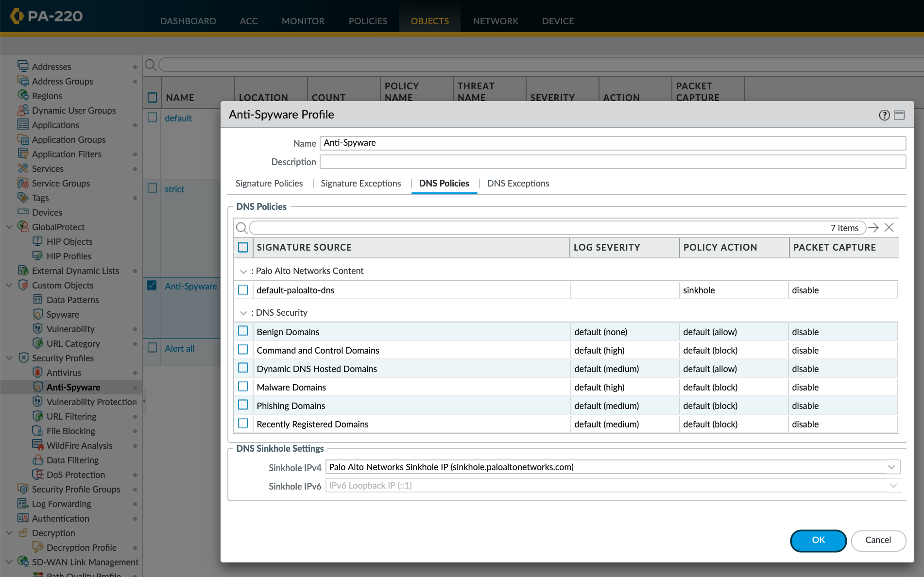Check the select-all checkbox in the signature table
This screenshot has width=924, height=577.
coord(243,247)
